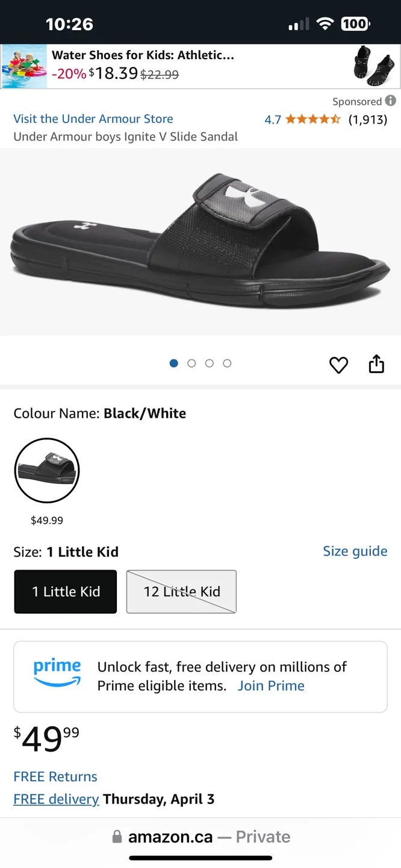Tap the Join Prime link
Image resolution: width=401 pixels, height=868 pixels.
pos(270,685)
